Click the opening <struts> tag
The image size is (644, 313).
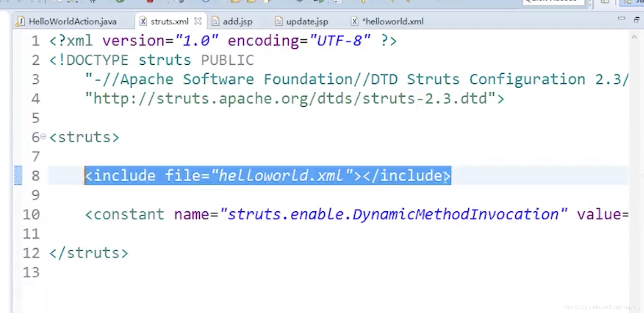(84, 137)
